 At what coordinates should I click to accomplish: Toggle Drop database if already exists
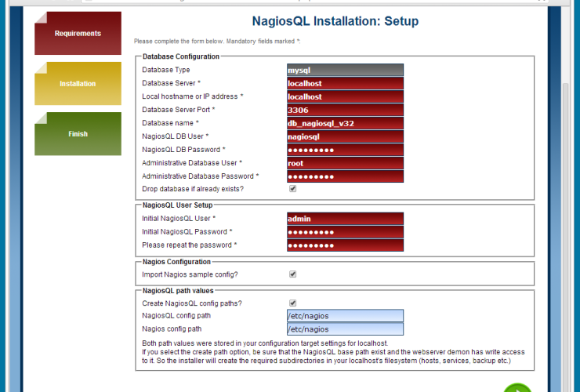292,189
